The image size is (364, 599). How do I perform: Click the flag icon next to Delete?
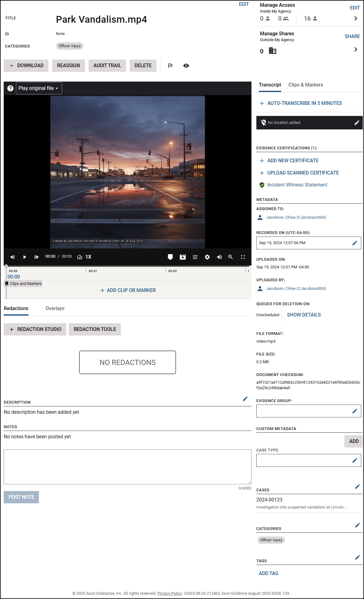[170, 66]
